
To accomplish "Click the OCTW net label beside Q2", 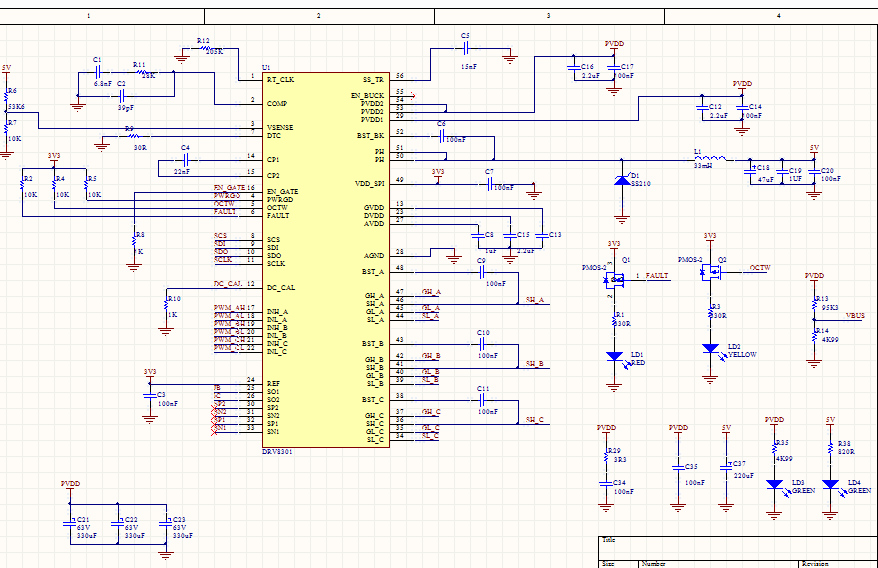I will click(760, 268).
